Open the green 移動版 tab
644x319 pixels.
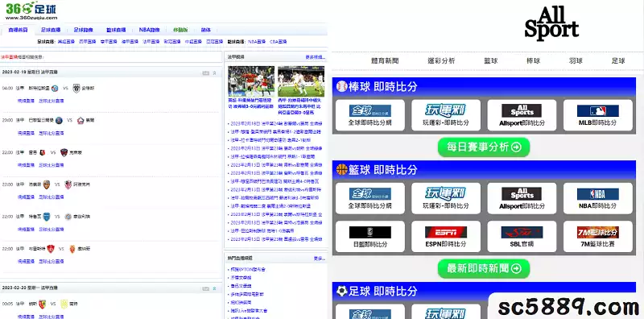click(x=180, y=30)
